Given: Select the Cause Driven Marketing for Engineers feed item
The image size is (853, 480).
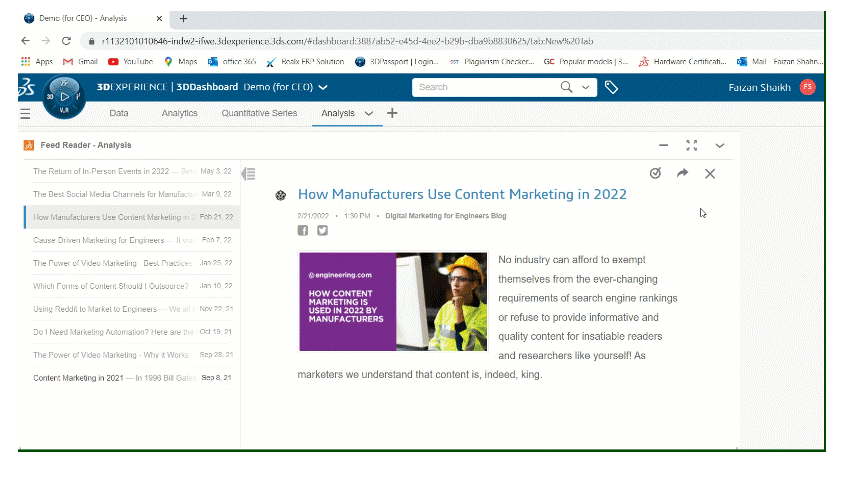Looking at the screenshot, I should click(x=132, y=240).
